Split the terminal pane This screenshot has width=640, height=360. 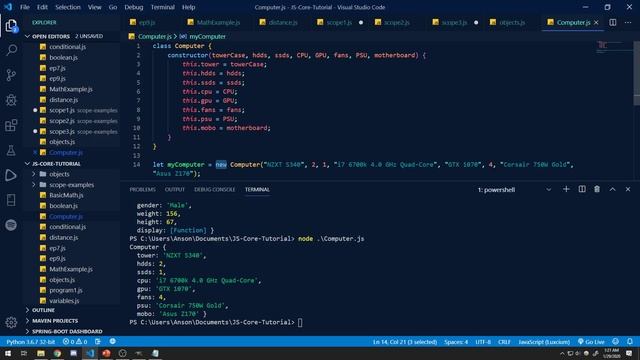(x=582, y=189)
